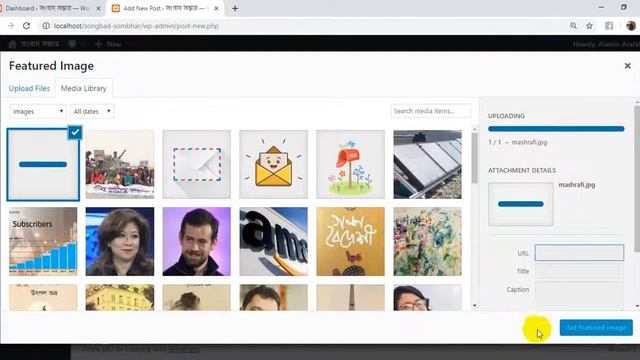The image size is (640, 360).
Task: Switch to the Upload Files tab
Action: pos(29,88)
